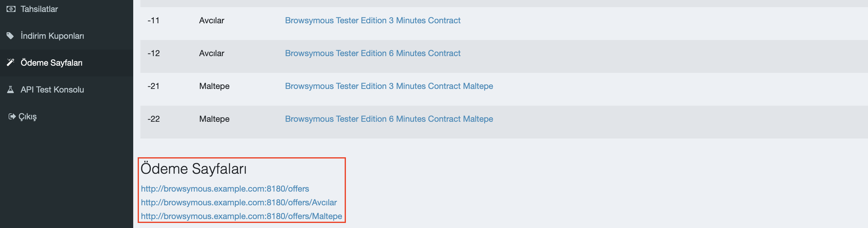Click the API Test Konsolu flask icon
Screen dimensions: 868x228
pyautogui.click(x=10, y=89)
